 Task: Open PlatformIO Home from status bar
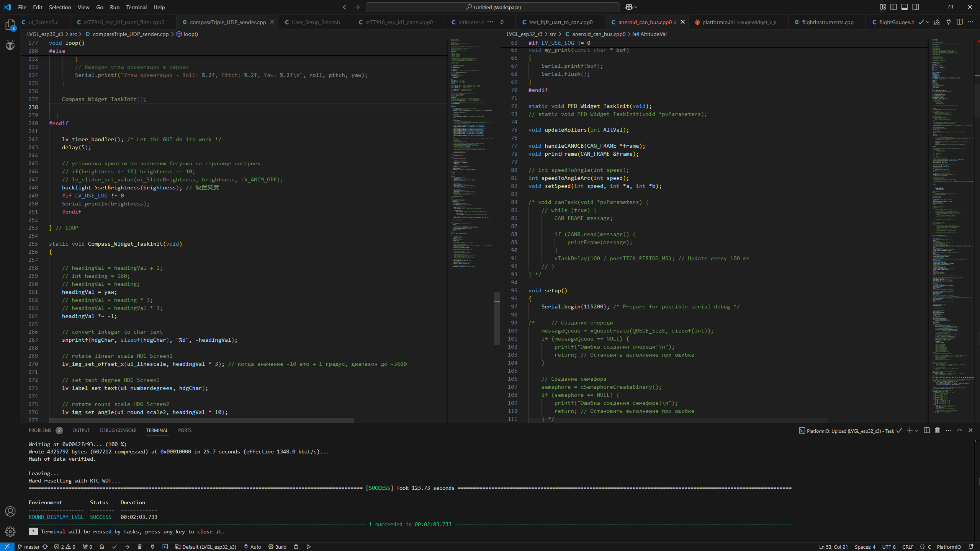pyautogui.click(x=102, y=547)
